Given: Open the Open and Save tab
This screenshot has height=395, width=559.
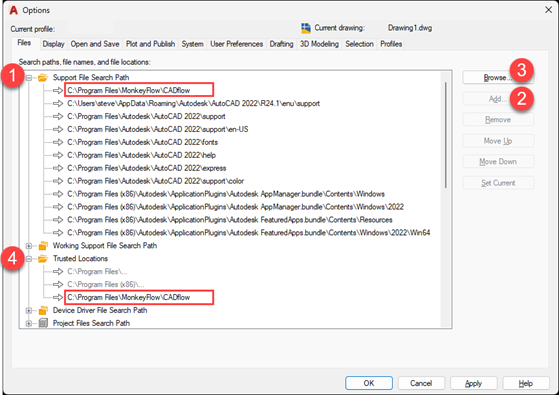Looking at the screenshot, I should point(95,44).
